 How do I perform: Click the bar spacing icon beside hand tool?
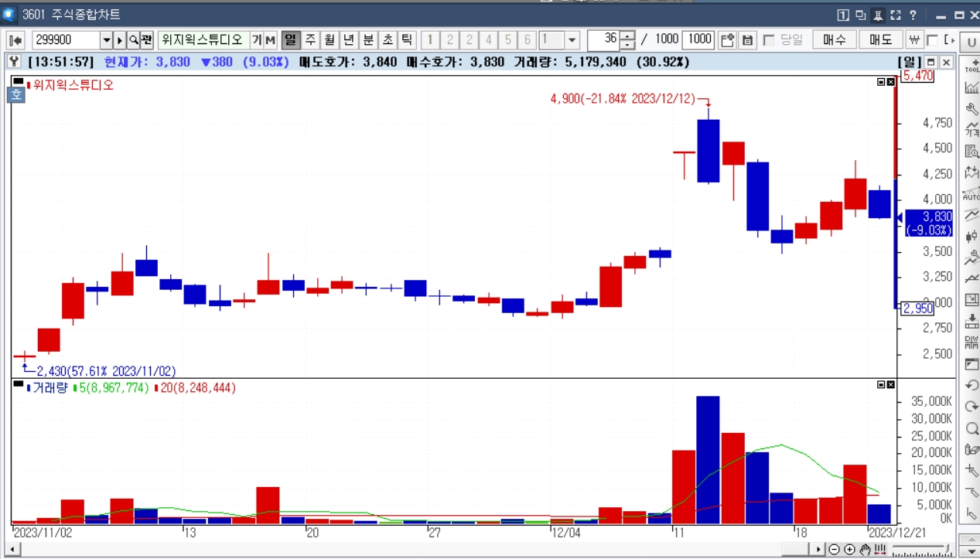(880, 550)
